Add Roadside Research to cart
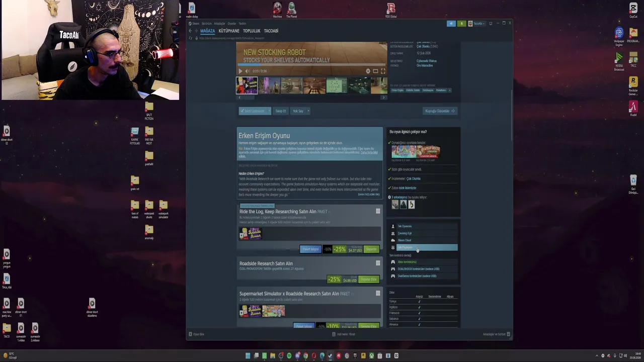 (x=369, y=280)
